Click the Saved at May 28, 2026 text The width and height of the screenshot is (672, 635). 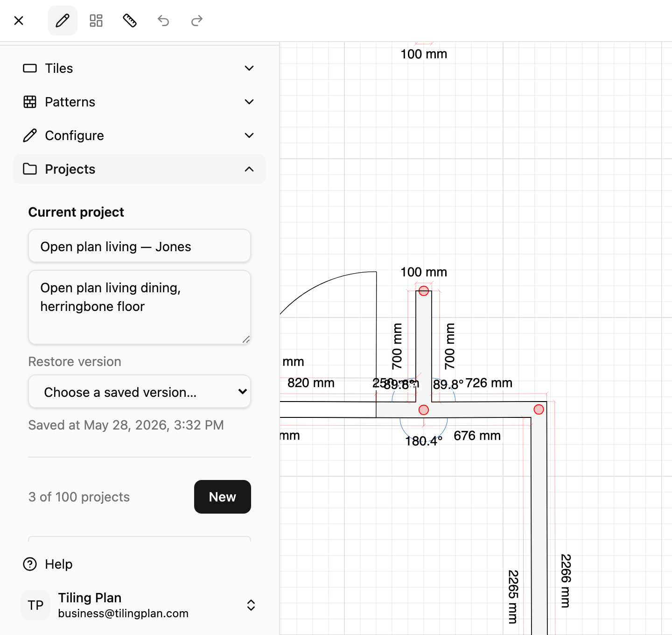(126, 425)
